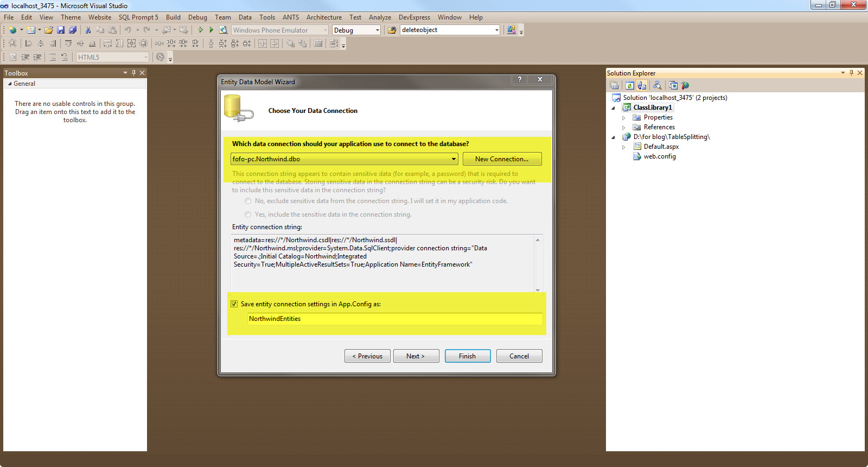Click the New Project icon in toolbar
Screen dimensions: 868x467
pos(12,30)
